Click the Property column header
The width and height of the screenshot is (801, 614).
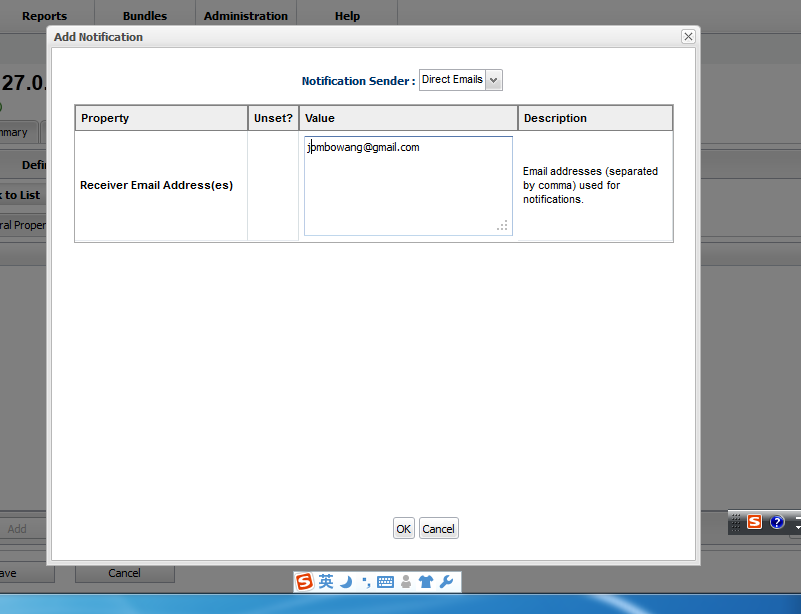(x=161, y=118)
